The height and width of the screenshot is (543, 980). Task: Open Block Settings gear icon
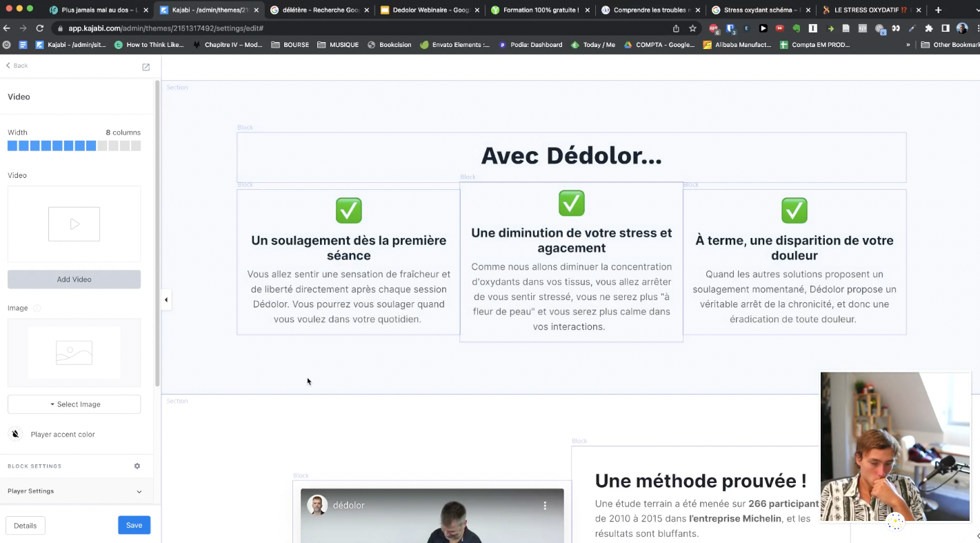(x=137, y=466)
